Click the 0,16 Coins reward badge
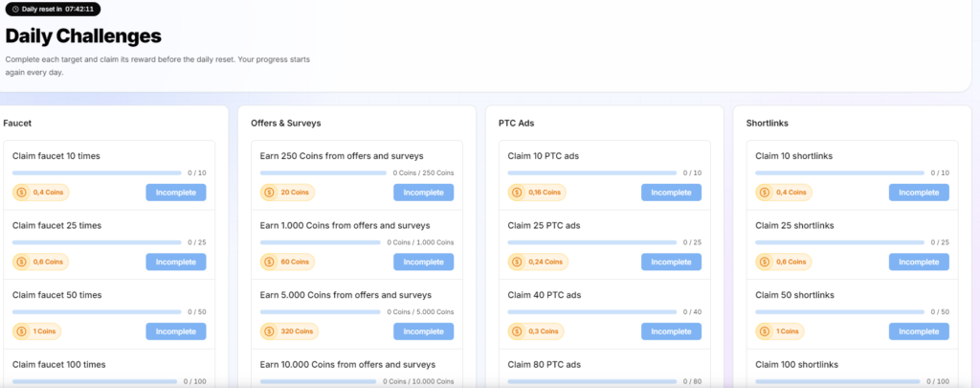The width and height of the screenshot is (980, 388). coord(537,193)
